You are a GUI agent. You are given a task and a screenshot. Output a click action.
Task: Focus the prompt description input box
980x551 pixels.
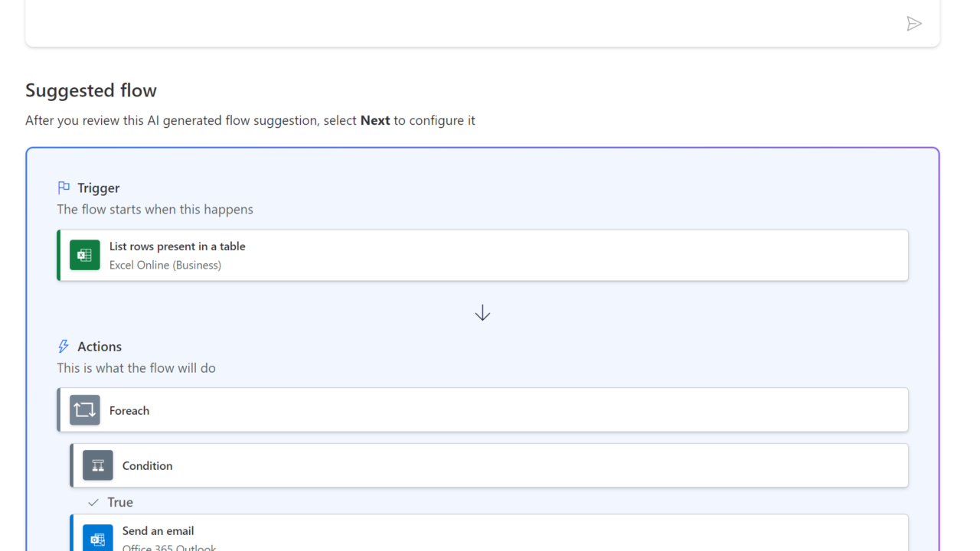tap(459, 23)
